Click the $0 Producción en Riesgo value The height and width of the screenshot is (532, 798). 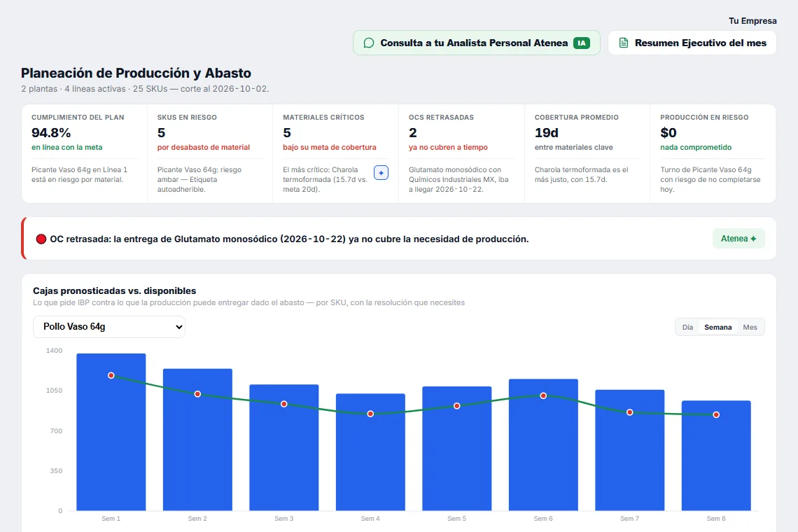[668, 133]
